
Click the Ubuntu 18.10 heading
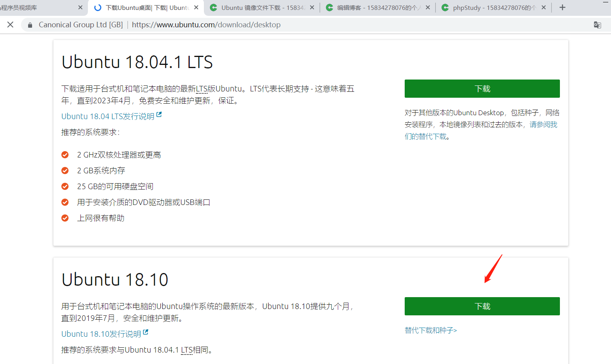(115, 280)
